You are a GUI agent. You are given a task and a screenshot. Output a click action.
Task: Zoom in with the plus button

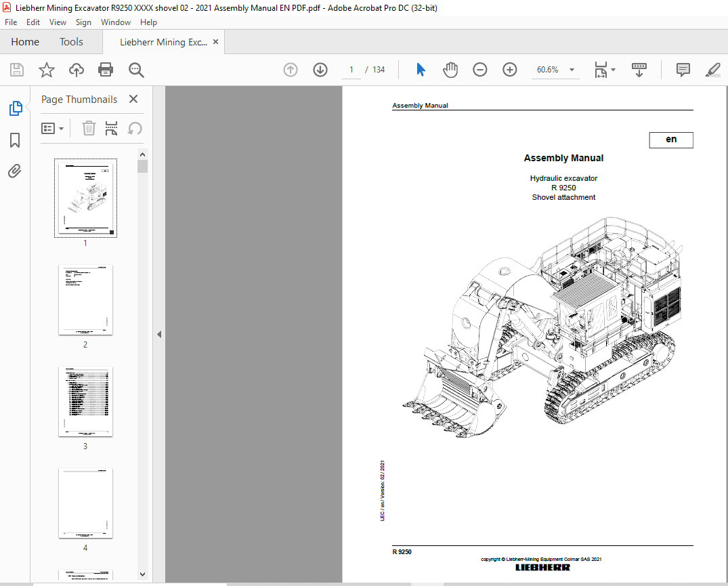[509, 70]
